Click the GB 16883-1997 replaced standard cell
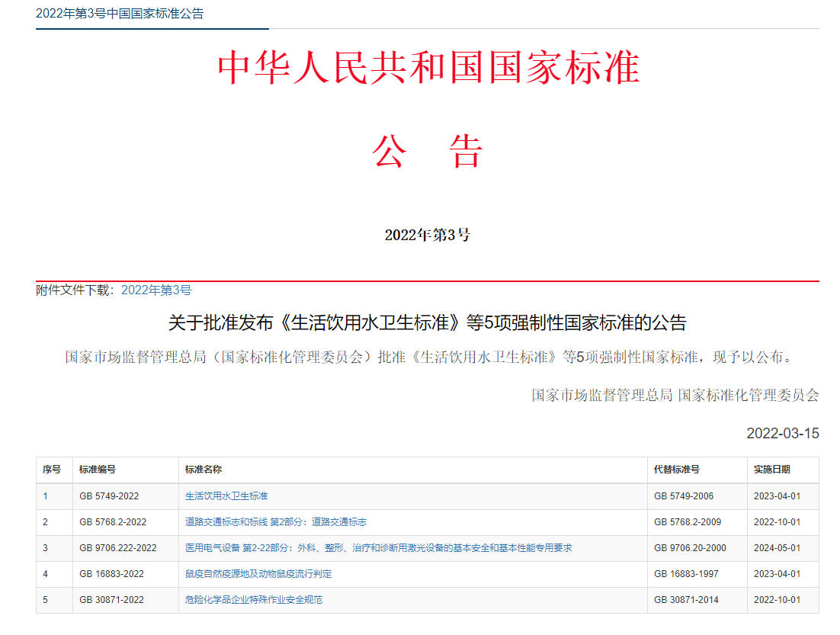The height and width of the screenshot is (635, 840). (684, 574)
